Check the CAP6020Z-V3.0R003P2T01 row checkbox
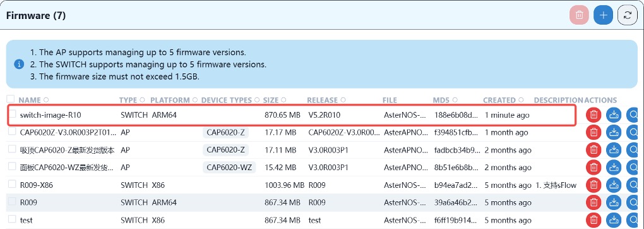This screenshot has width=644, height=229. point(13,131)
